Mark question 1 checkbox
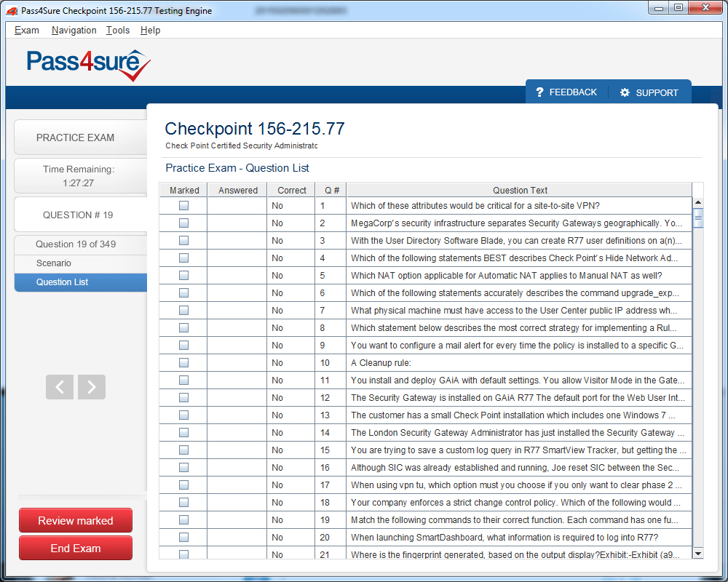 pyautogui.click(x=183, y=206)
